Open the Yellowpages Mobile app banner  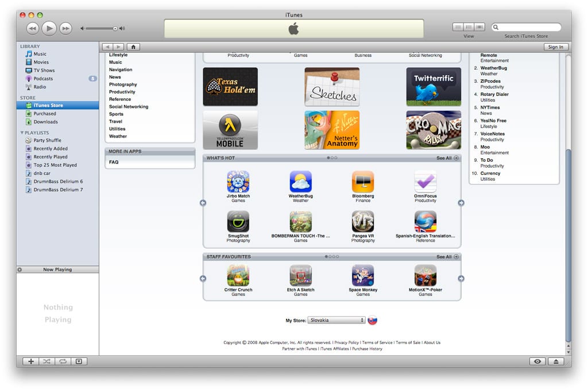[230, 130]
